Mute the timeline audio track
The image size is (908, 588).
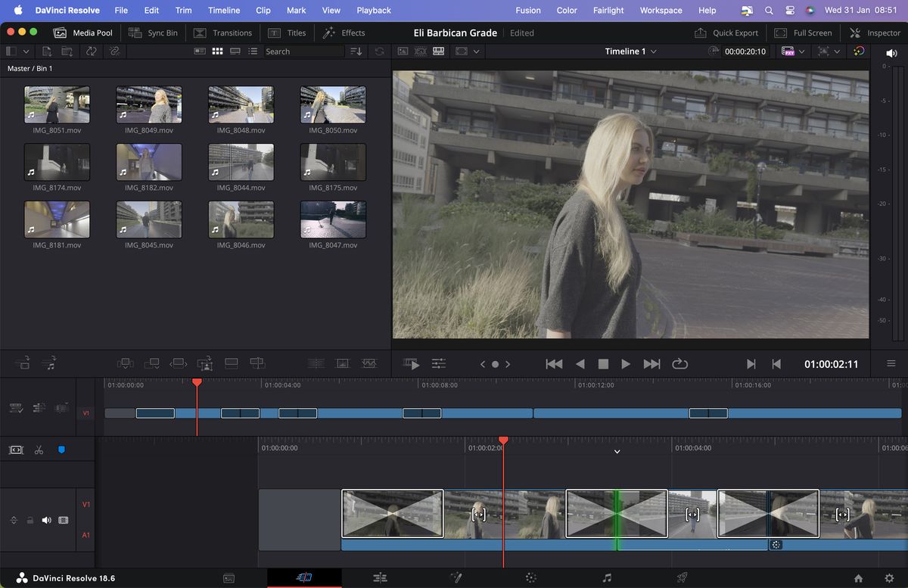(x=47, y=520)
